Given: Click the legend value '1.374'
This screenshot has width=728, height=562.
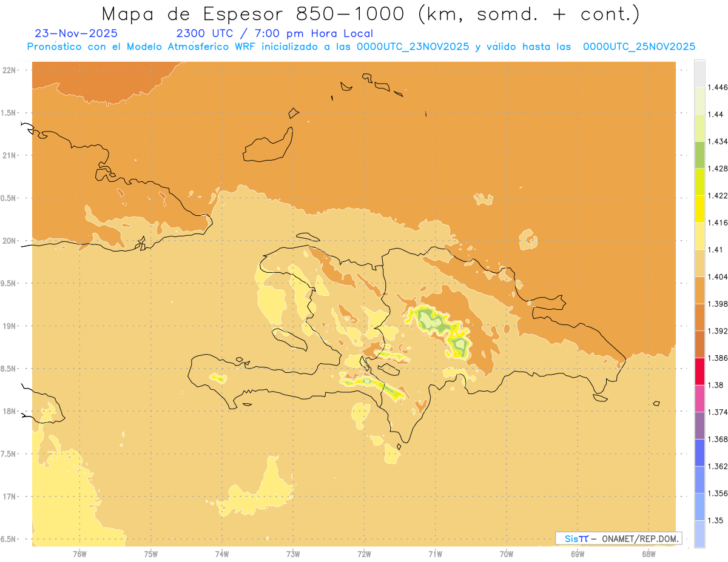Looking at the screenshot, I should [x=718, y=412].
